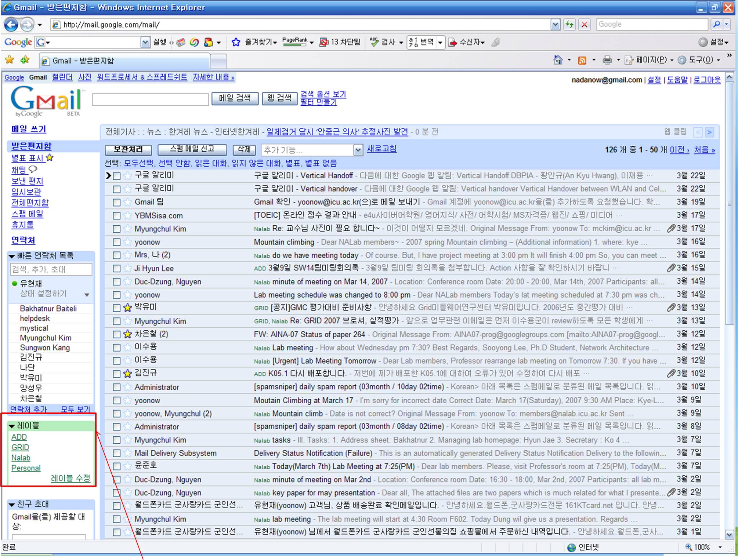The image size is (738, 560).
Task: Click the next web clip arrow icon
Action: [709, 132]
